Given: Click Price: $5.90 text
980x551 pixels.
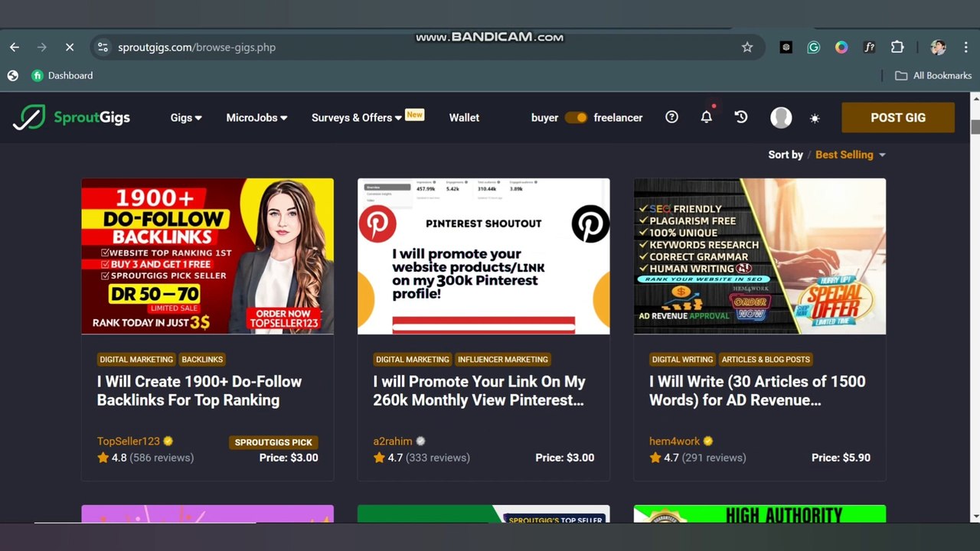Looking at the screenshot, I should (x=841, y=458).
